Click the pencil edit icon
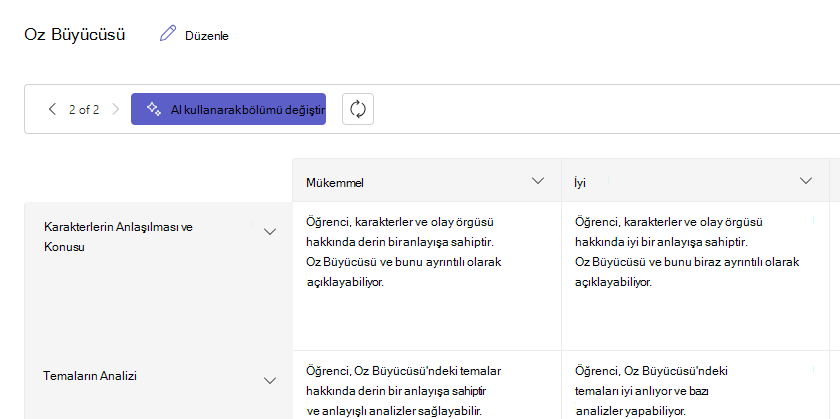Screen dimensions: 840x419 [x=168, y=34]
